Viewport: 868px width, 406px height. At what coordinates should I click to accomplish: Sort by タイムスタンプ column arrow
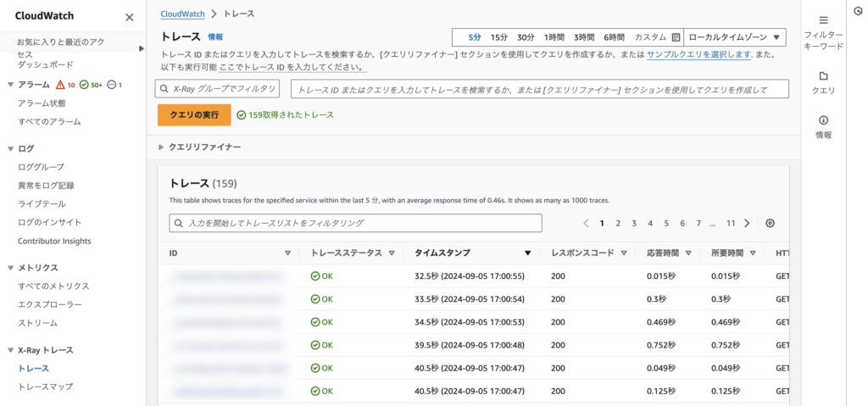tap(527, 253)
